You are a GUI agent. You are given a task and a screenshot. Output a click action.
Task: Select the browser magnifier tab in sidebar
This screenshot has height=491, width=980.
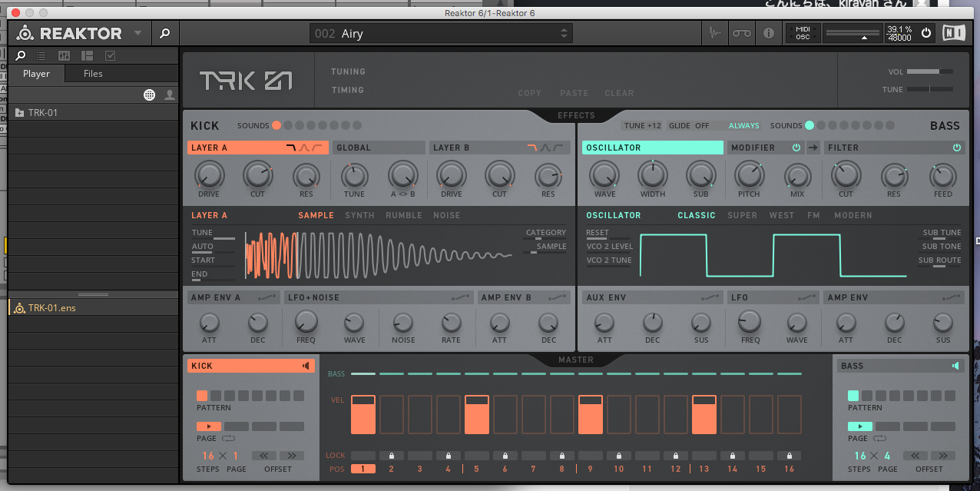pos(21,55)
